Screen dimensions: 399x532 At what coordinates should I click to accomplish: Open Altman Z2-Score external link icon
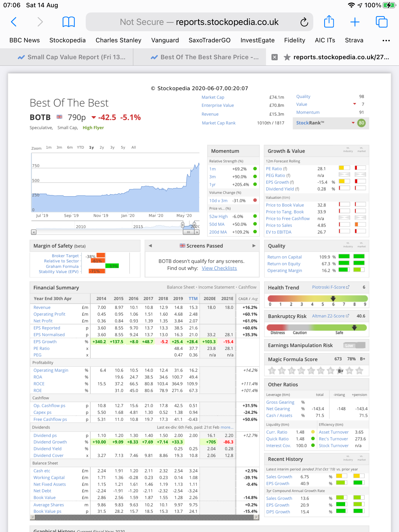point(348,316)
